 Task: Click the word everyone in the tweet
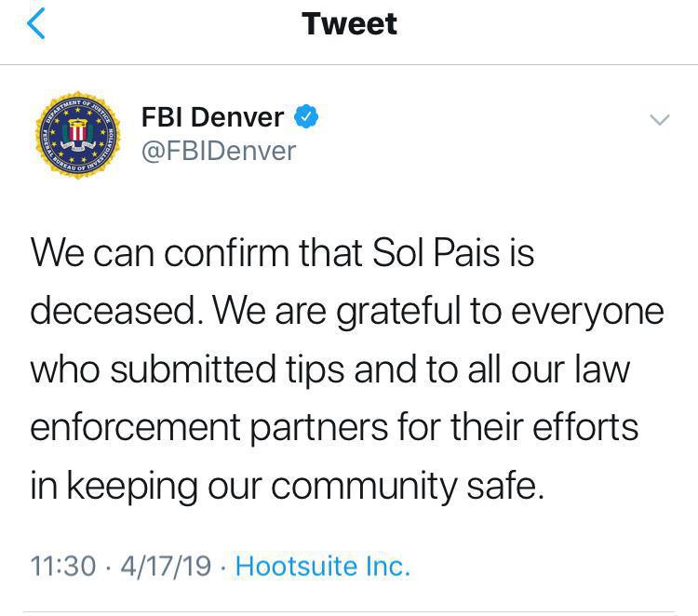[587, 313]
